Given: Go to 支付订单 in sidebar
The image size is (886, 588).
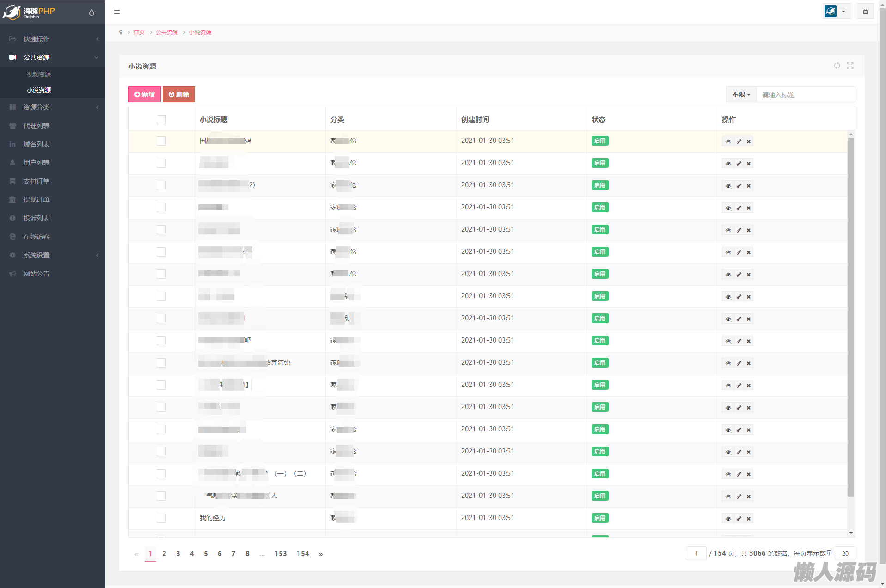Looking at the screenshot, I should click(x=37, y=181).
